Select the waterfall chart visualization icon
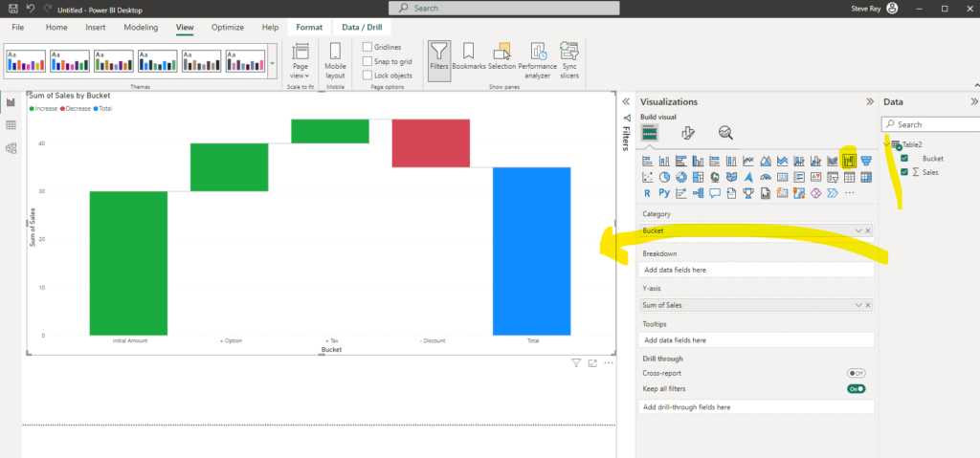This screenshot has height=458, width=980. pyautogui.click(x=849, y=161)
